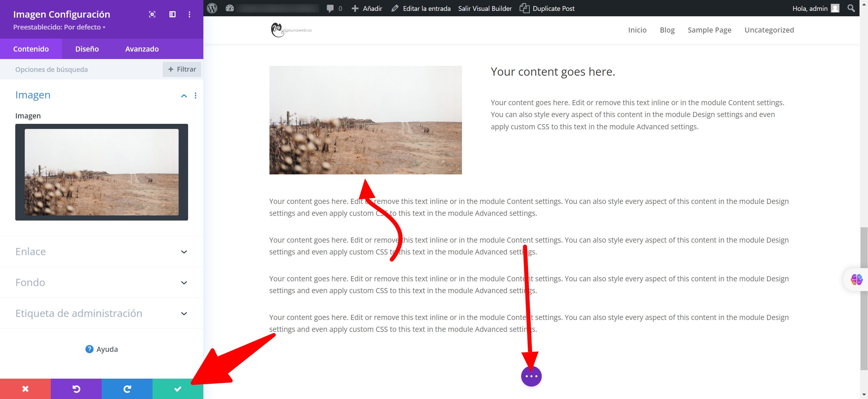
Task: Open the settings panel three-dot menu
Action: (189, 14)
